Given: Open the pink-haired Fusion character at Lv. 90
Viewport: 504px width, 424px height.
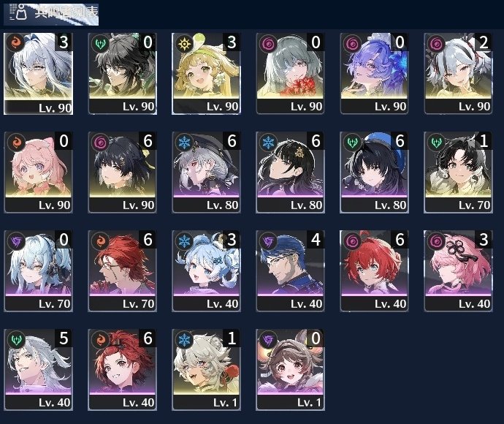Looking at the screenshot, I should (x=38, y=172).
